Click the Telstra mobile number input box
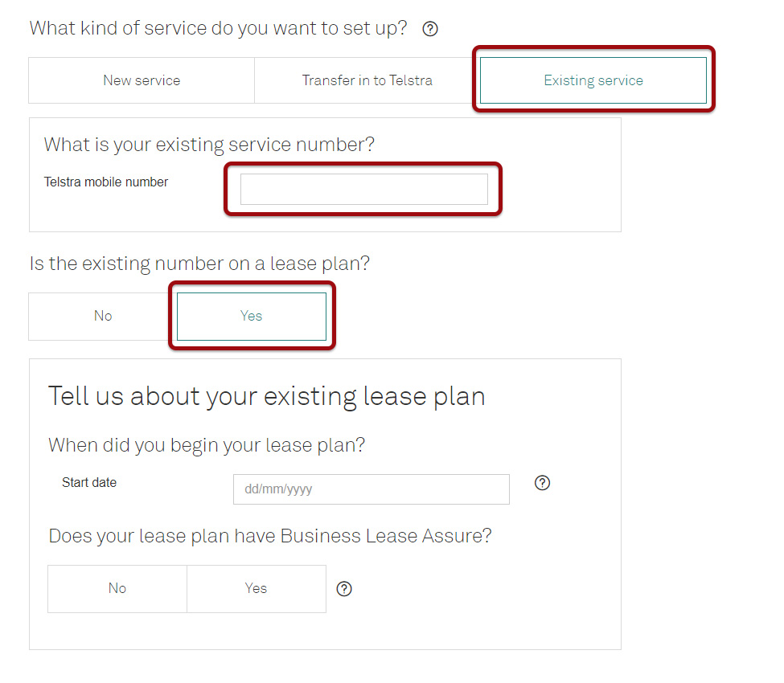The height and width of the screenshot is (683, 784). coord(363,190)
